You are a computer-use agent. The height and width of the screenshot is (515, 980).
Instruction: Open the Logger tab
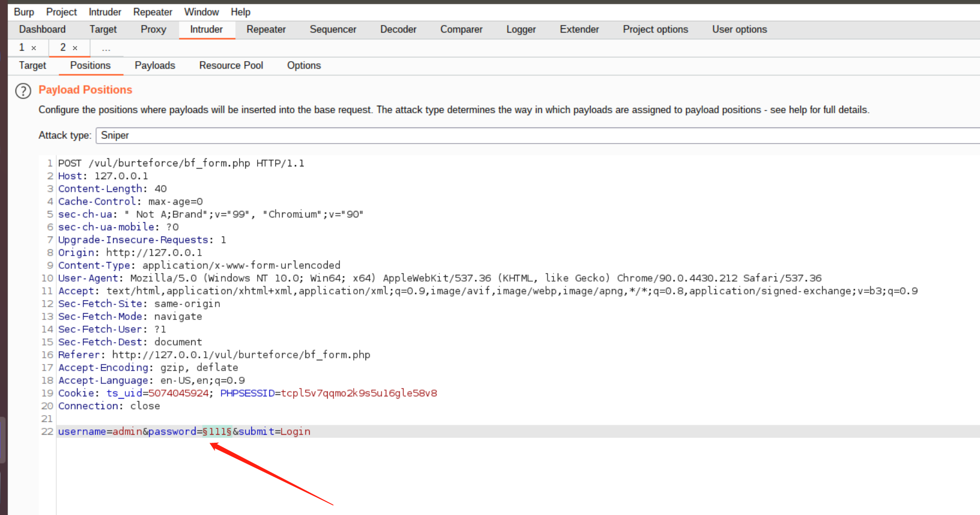coord(521,29)
